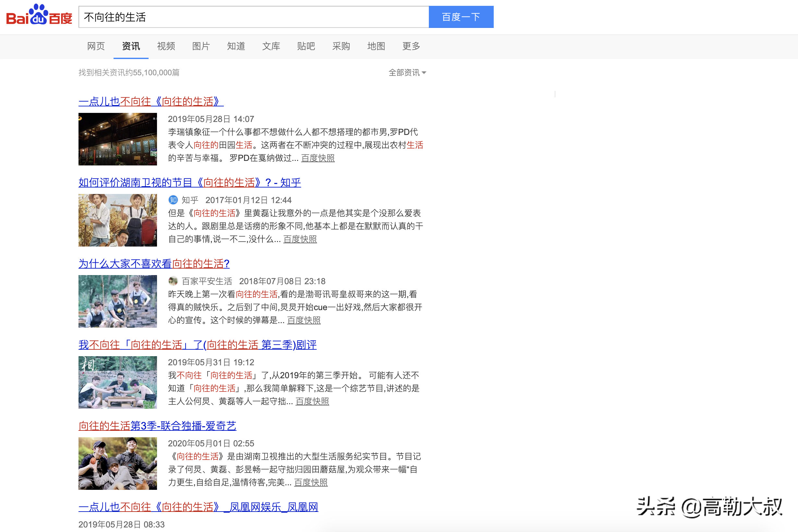798x532 pixels.
Task: Click the date 2019年05月31日 19:12
Action: 211,362
